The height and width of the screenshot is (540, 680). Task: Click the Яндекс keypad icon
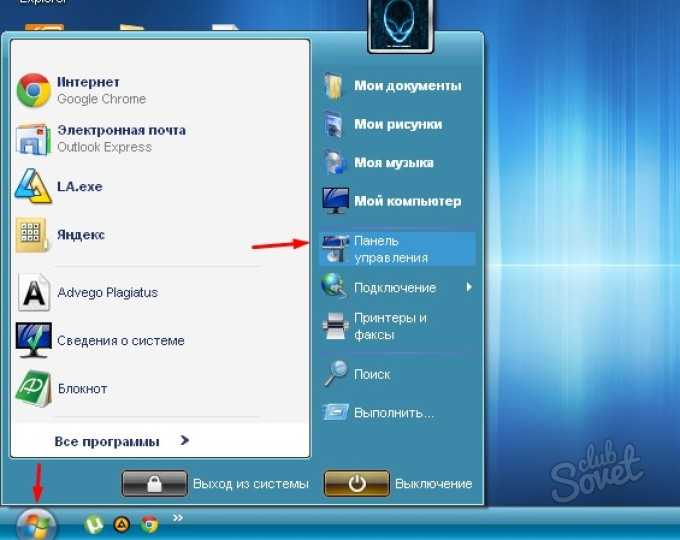33,235
